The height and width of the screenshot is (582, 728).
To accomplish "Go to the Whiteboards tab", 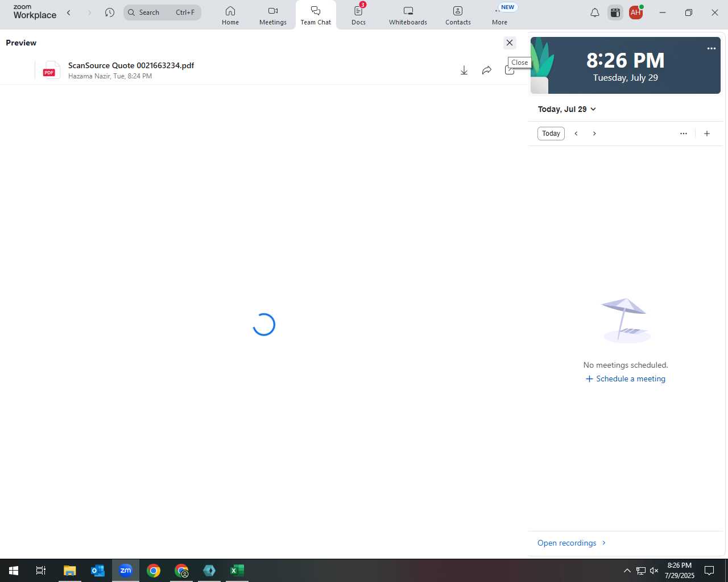I will point(408,15).
